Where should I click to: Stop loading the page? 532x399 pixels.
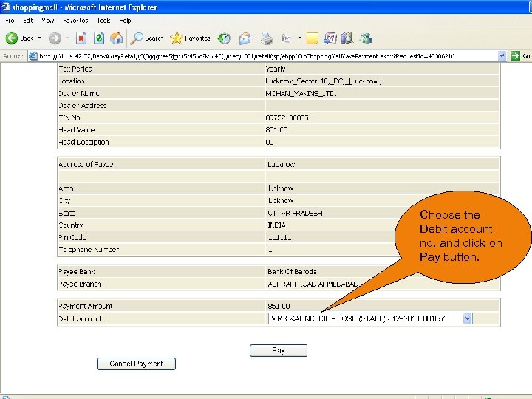click(x=81, y=38)
